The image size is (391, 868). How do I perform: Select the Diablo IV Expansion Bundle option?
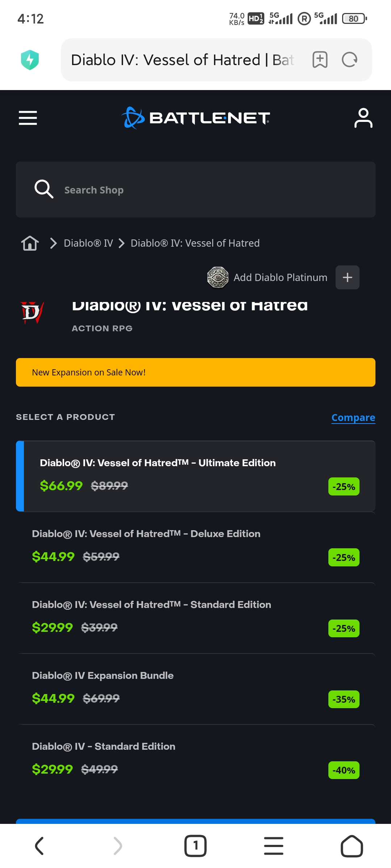(195, 689)
